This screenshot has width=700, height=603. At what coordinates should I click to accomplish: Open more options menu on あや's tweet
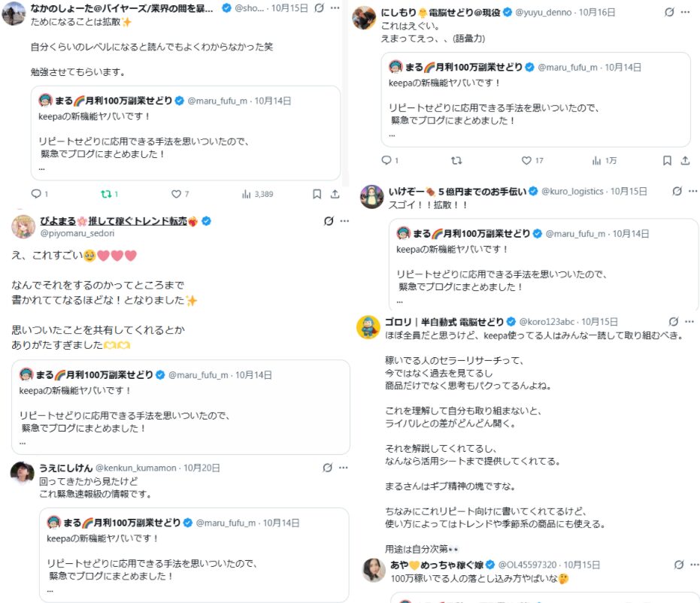click(x=695, y=565)
